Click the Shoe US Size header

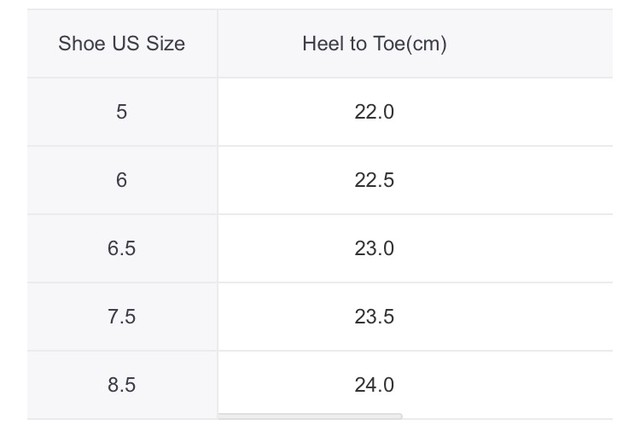[122, 43]
